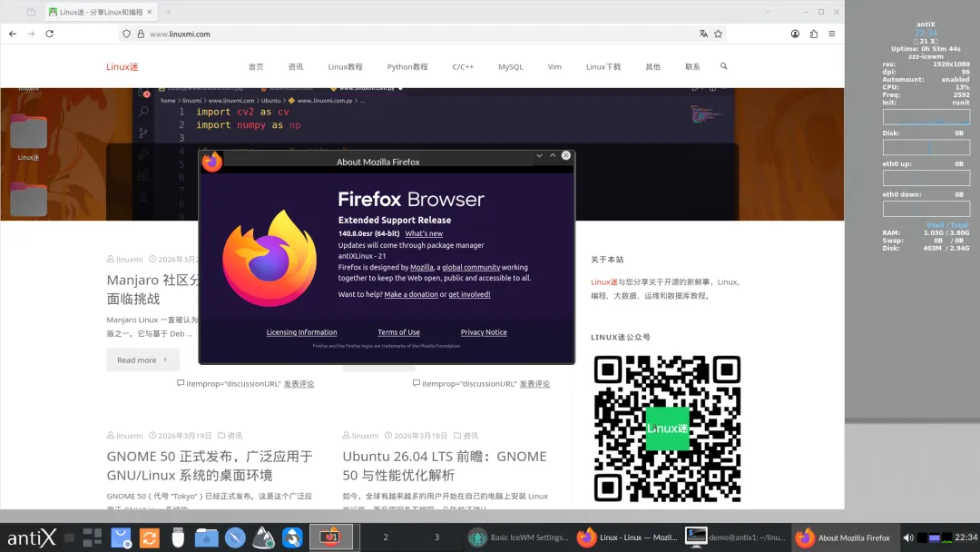980x552 pixels.
Task: Open the Python教程 menu item
Action: coord(407,67)
